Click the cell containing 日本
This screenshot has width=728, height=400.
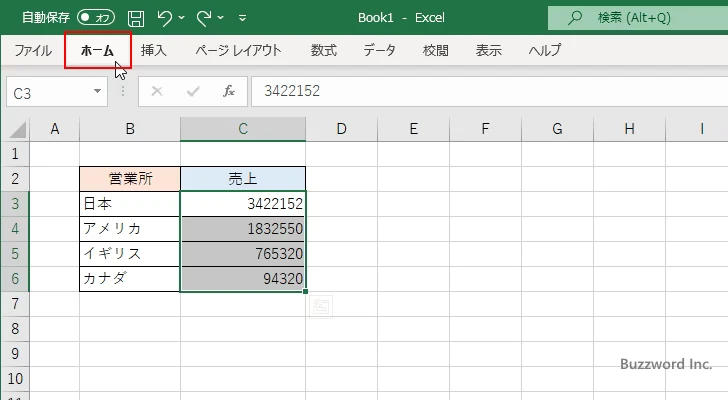(x=130, y=204)
